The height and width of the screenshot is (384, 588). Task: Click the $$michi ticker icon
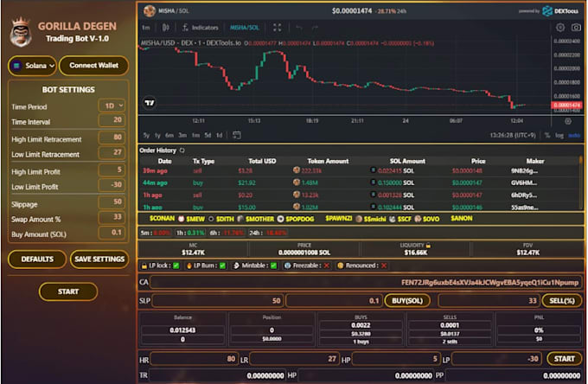click(x=359, y=219)
